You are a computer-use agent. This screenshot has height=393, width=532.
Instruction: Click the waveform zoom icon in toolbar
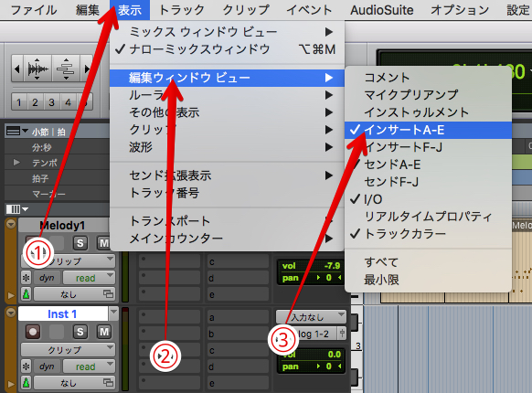click(37, 69)
